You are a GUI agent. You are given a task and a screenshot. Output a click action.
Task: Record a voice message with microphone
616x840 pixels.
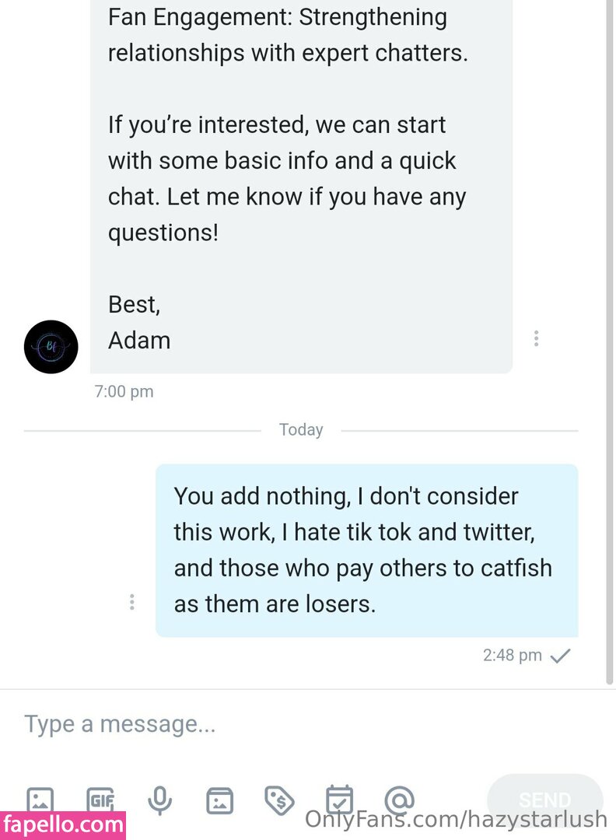point(160,800)
